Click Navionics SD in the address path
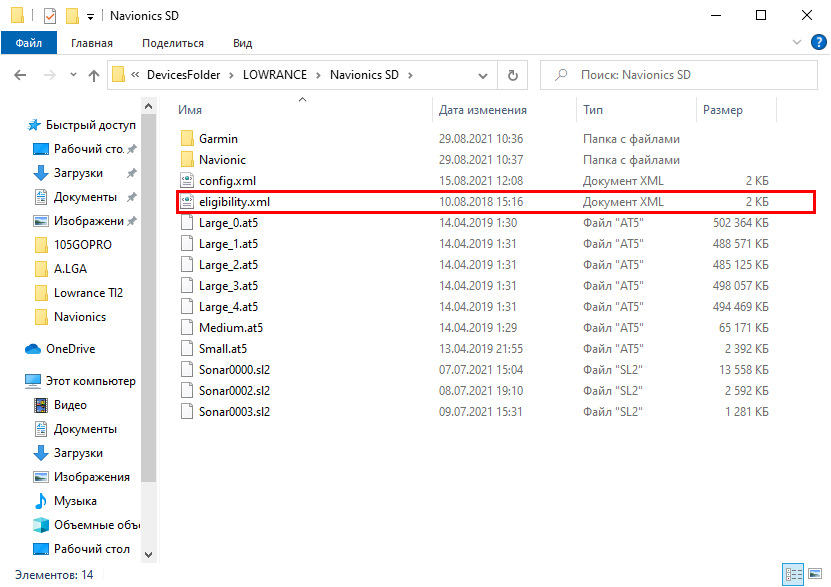 pyautogui.click(x=364, y=75)
